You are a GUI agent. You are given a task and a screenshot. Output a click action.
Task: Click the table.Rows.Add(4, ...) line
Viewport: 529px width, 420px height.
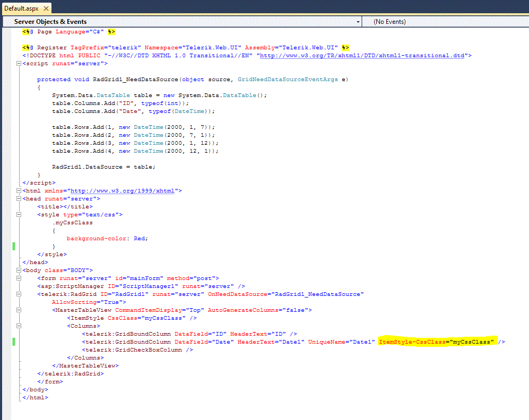point(135,151)
